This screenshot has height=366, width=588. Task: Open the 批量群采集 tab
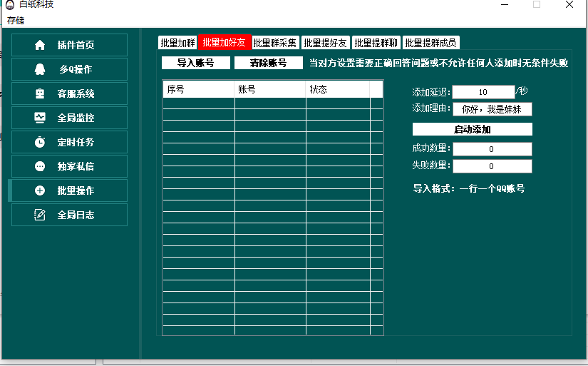(x=275, y=43)
